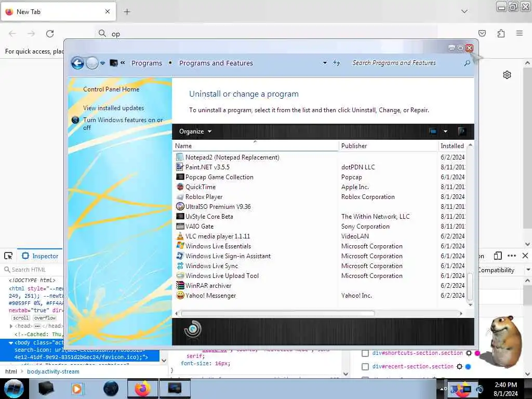Open View installed updates link
The image size is (532, 399).
(x=113, y=108)
